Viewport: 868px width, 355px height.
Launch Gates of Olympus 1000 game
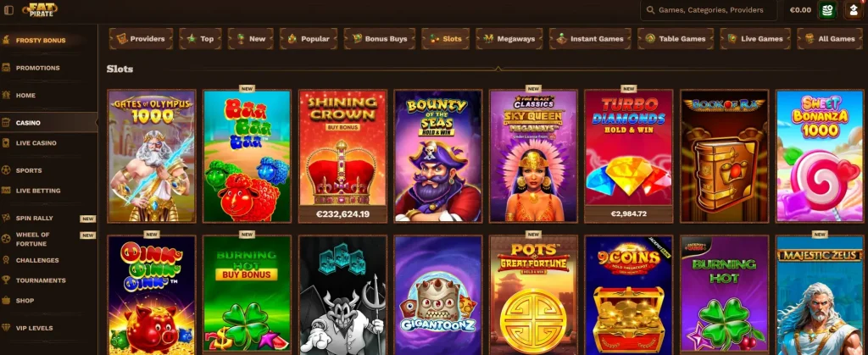(x=152, y=157)
